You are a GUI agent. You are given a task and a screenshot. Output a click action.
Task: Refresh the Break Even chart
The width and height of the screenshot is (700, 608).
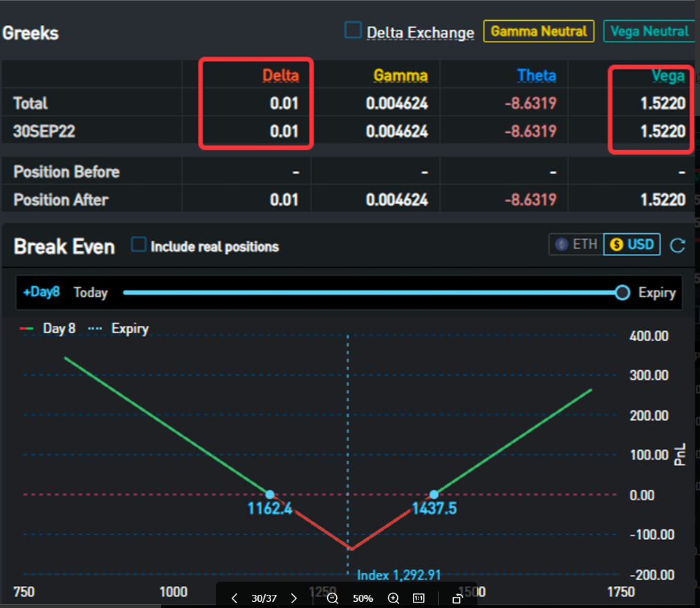point(678,245)
